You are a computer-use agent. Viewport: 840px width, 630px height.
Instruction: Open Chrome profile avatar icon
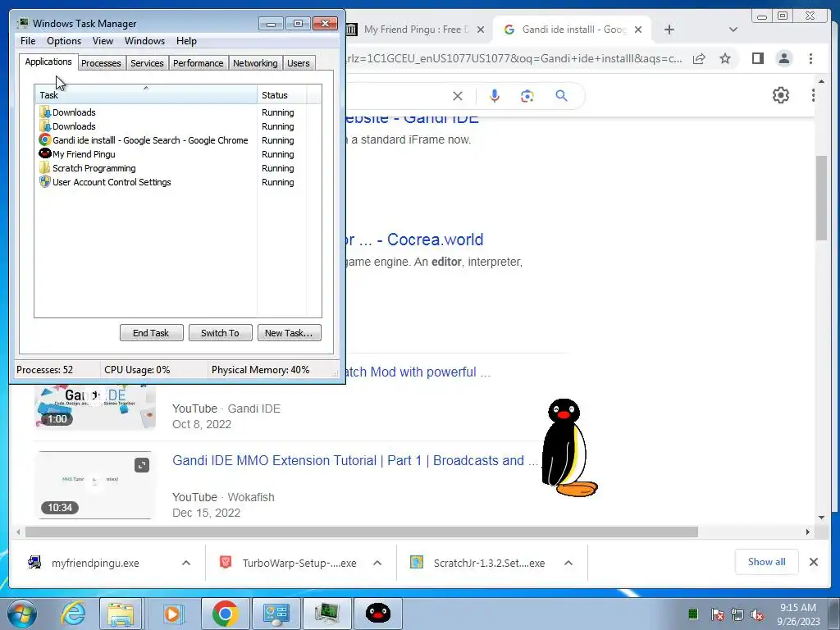[x=783, y=58]
